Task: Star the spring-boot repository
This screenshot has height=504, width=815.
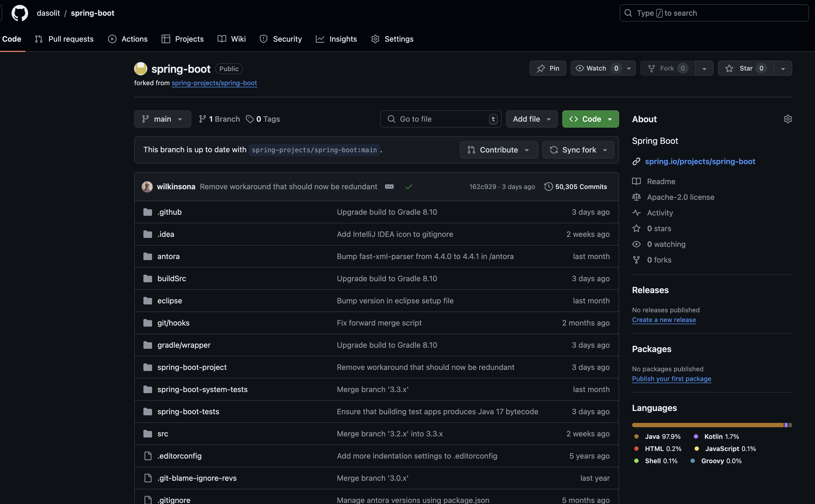Action: [746, 68]
